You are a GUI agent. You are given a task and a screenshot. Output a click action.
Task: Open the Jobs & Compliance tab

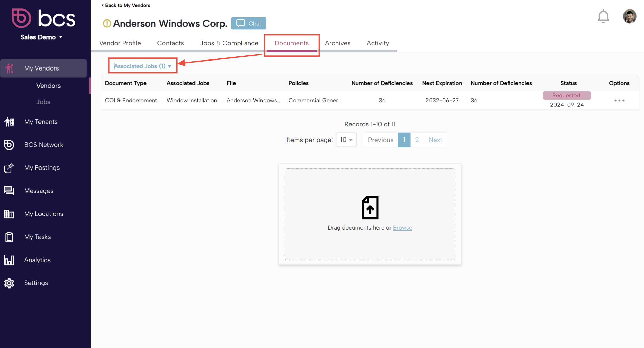[229, 43]
